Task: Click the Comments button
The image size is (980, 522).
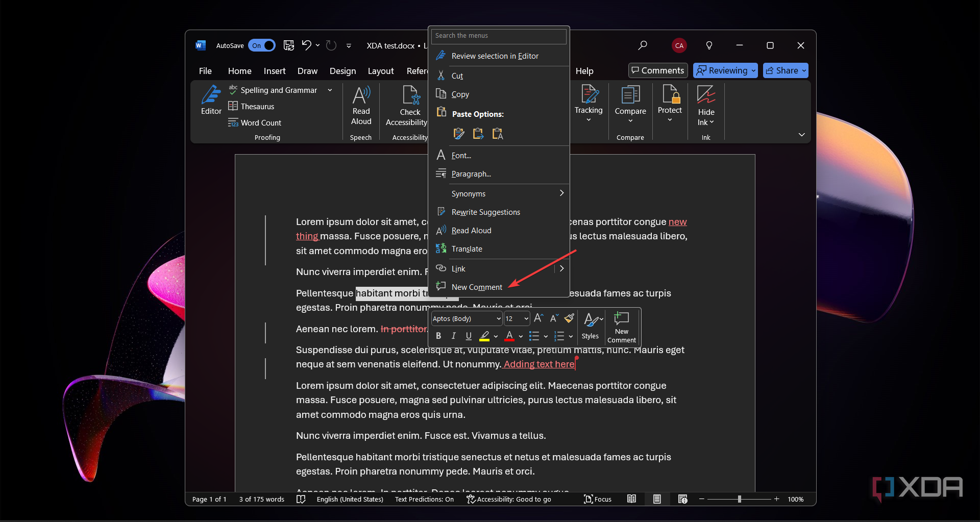Action: click(x=658, y=70)
